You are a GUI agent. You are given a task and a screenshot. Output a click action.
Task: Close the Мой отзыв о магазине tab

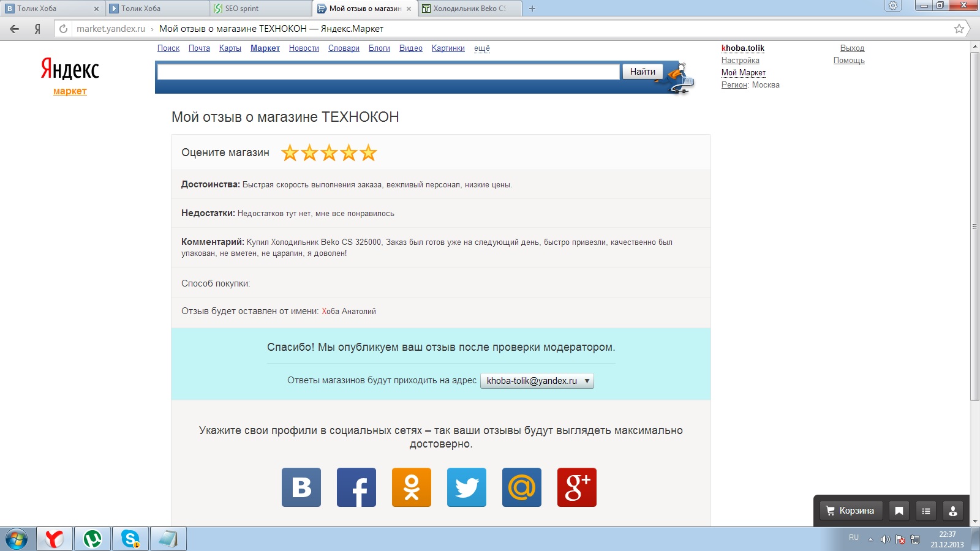pos(409,9)
